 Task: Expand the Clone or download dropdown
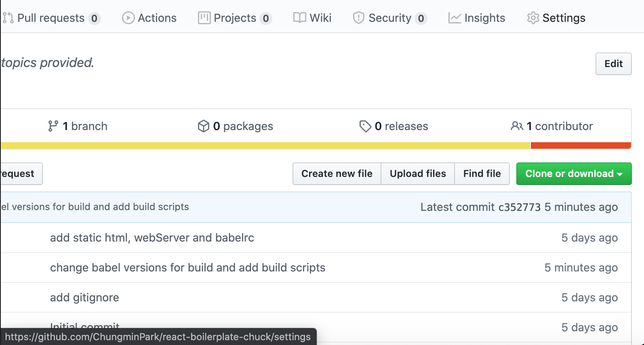coord(574,174)
